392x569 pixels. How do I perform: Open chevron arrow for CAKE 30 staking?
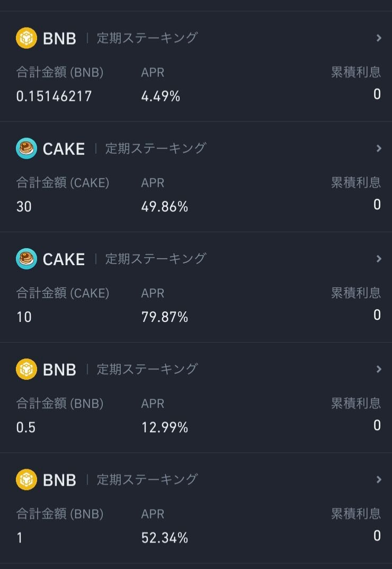tap(379, 148)
